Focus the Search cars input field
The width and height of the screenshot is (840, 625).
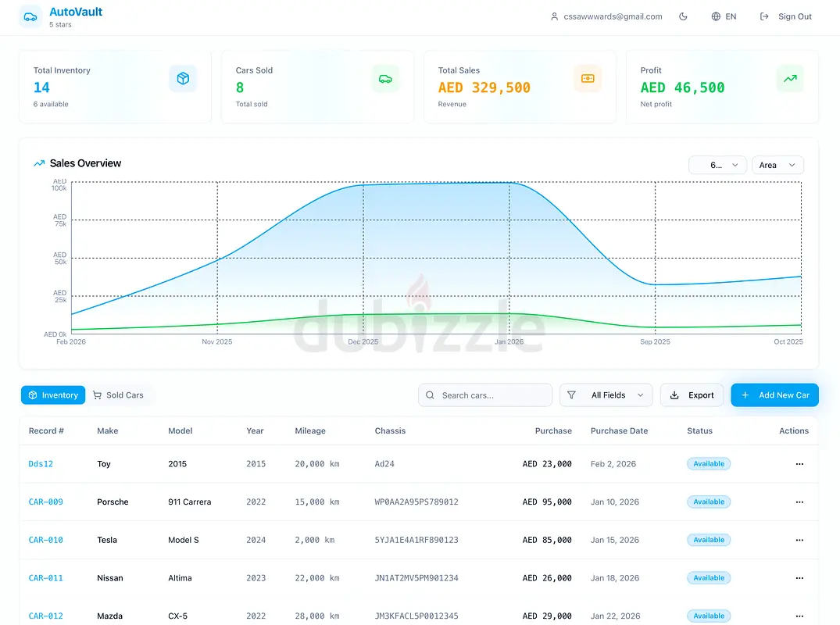tap(492, 395)
